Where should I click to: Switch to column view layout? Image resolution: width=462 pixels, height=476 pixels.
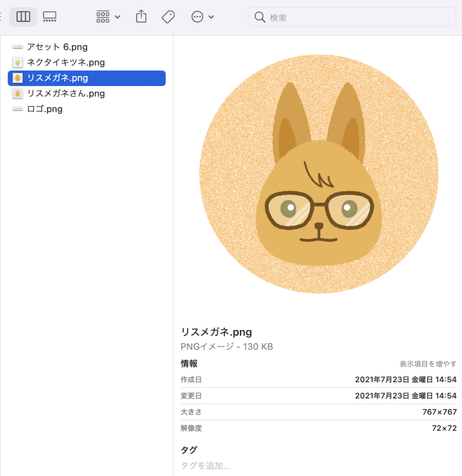click(x=23, y=16)
